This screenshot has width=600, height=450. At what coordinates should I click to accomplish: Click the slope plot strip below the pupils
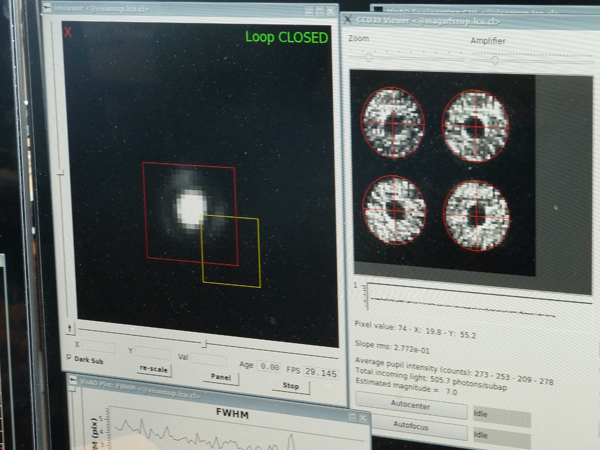(x=474, y=302)
